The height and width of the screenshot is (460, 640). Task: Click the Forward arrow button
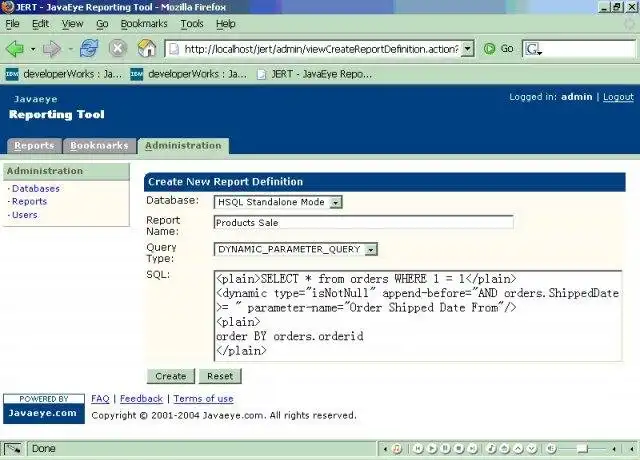point(51,49)
